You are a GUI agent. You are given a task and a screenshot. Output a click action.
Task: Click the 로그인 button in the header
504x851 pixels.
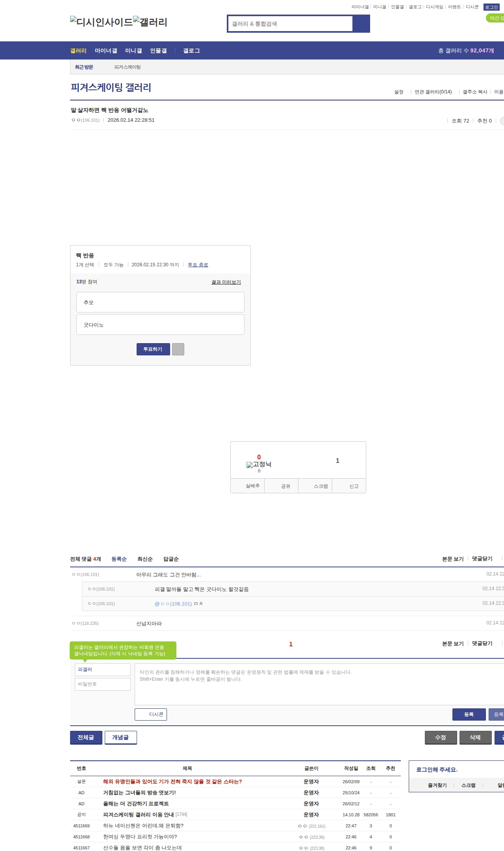point(491,7)
